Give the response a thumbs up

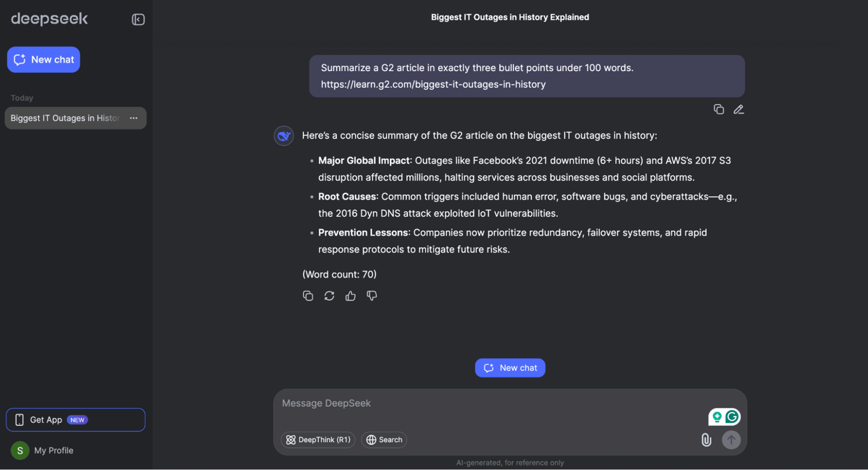click(351, 296)
